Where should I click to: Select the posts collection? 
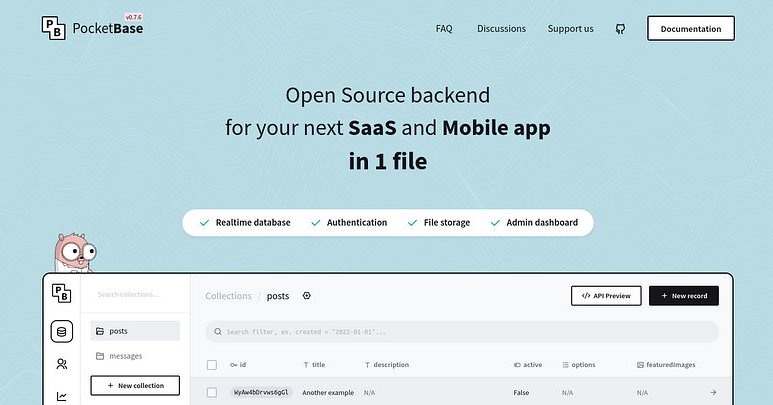tap(135, 331)
